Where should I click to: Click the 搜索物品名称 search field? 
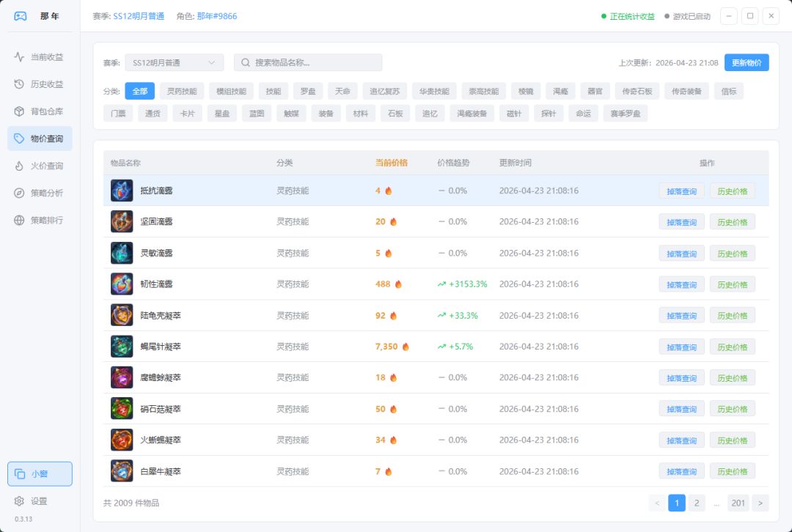(308, 63)
